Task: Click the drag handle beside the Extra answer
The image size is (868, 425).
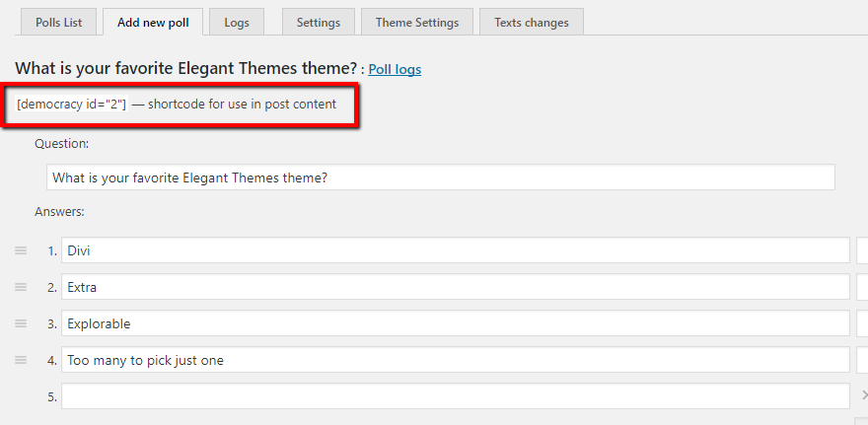Action: pyautogui.click(x=21, y=287)
